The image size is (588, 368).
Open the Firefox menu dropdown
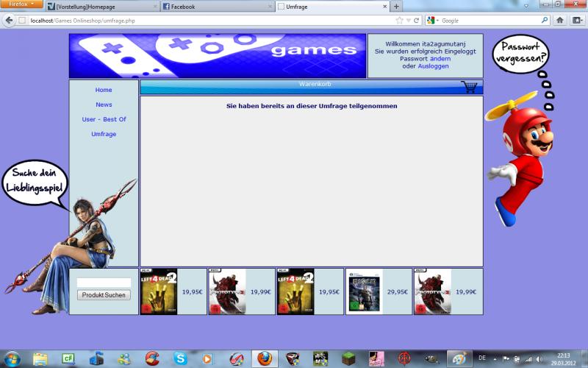(21, 4)
